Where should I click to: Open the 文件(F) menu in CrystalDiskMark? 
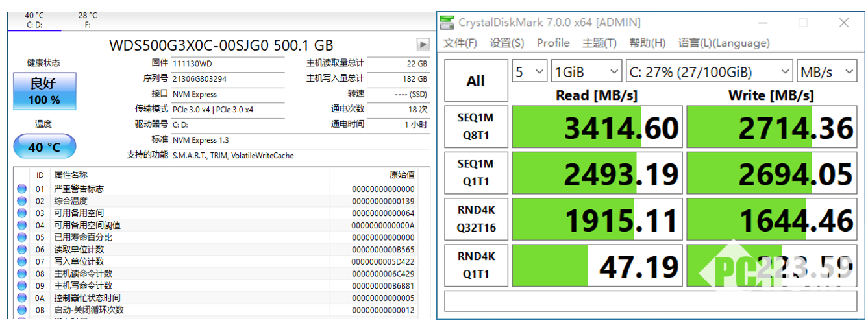click(x=460, y=43)
